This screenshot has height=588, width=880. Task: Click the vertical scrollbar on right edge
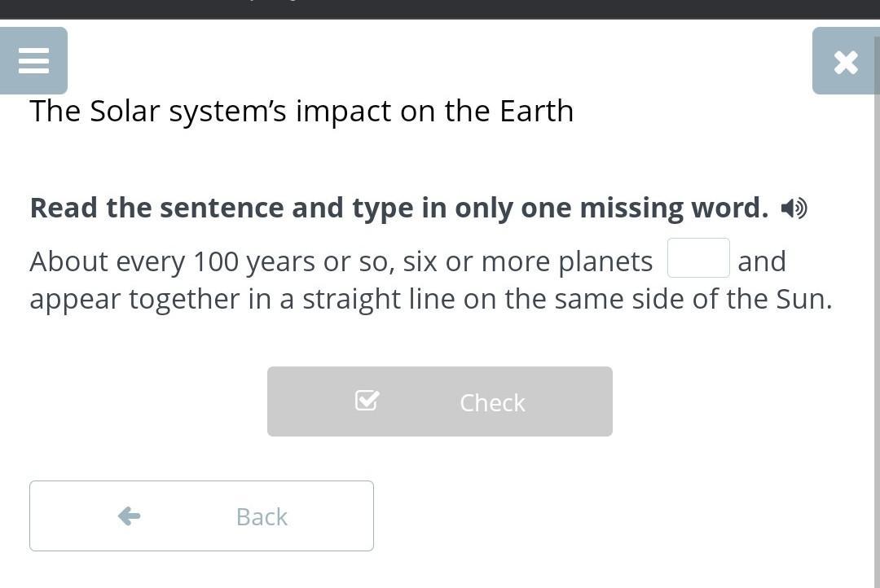[876, 326]
